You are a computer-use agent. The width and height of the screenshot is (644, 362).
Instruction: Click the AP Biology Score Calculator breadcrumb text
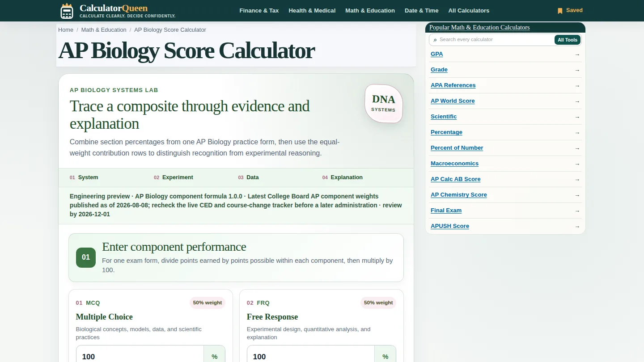170,30
